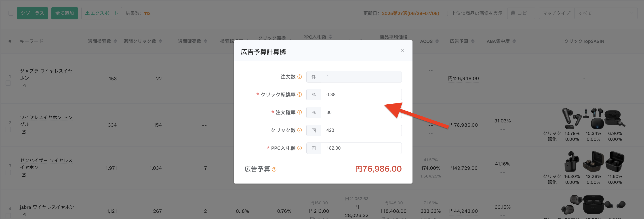Viewport: 644px width, 219px height.
Task: Sort by ABA集中度 column arrows
Action: coord(514,41)
